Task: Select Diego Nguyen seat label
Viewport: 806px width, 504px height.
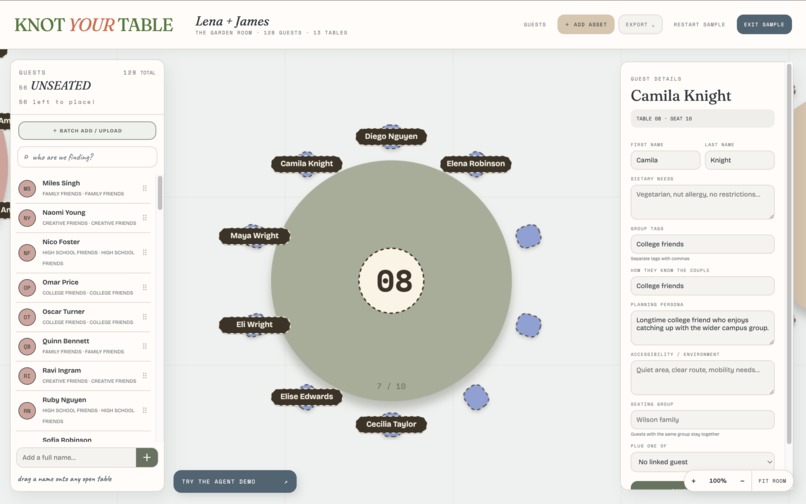Action: [x=391, y=136]
